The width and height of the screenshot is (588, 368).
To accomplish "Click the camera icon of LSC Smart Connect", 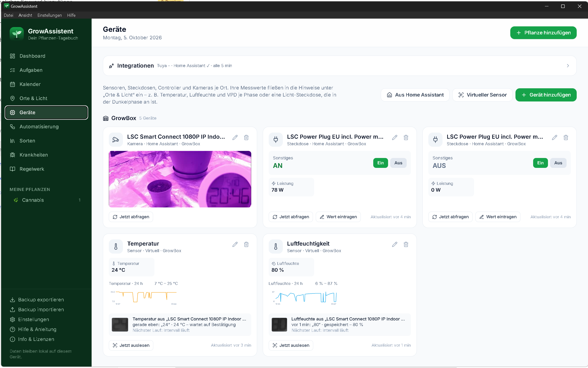I will (x=116, y=139).
